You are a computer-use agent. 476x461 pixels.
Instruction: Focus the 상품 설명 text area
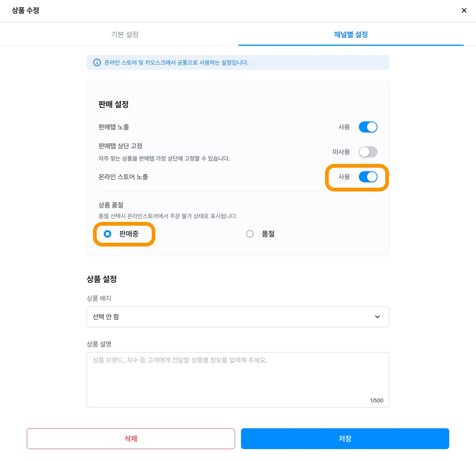pyautogui.click(x=238, y=380)
